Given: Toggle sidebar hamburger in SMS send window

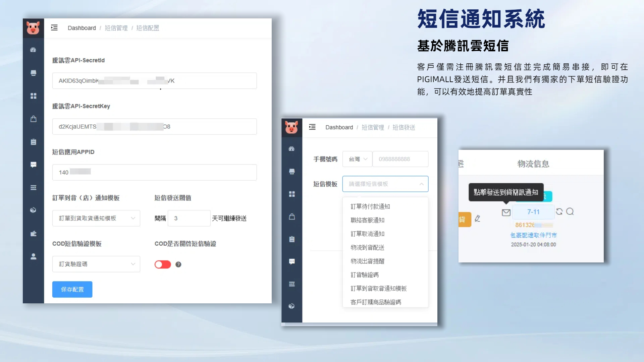Looking at the screenshot, I should pyautogui.click(x=312, y=127).
